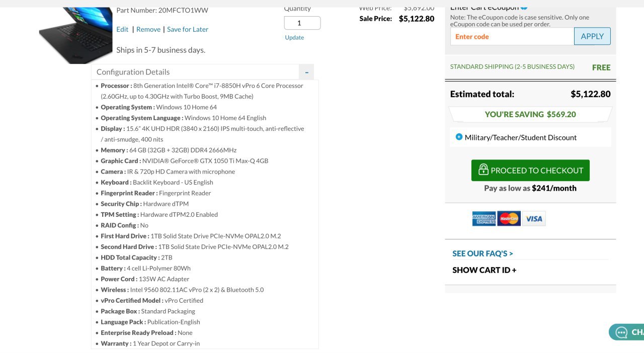Click the Second Hard Drive 1TB row
Screen dimensions: 644x353
click(x=195, y=246)
